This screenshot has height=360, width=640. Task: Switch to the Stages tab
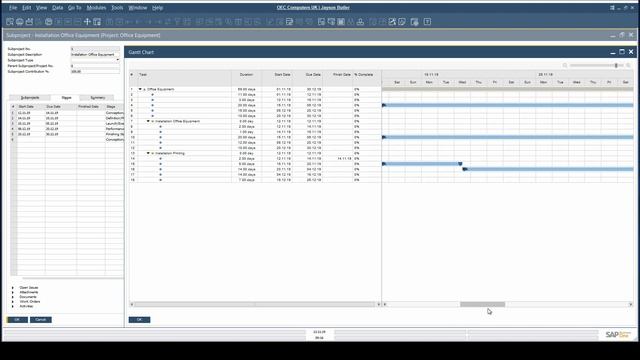pos(66,98)
